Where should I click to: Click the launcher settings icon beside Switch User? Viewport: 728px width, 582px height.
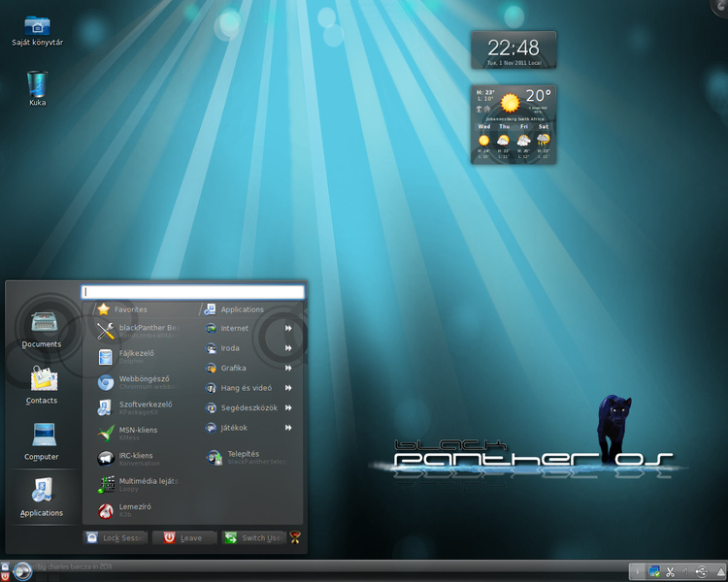click(295, 537)
